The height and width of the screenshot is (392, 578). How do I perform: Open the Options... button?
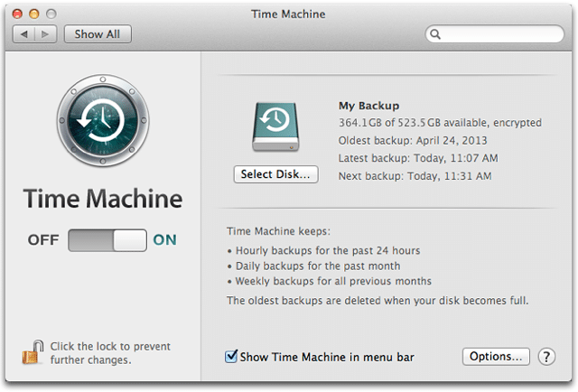click(x=496, y=356)
